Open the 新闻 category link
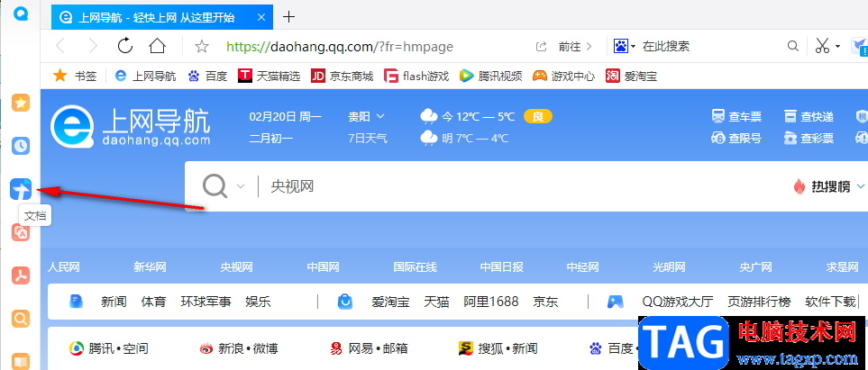This screenshot has height=370, width=868. (x=114, y=302)
